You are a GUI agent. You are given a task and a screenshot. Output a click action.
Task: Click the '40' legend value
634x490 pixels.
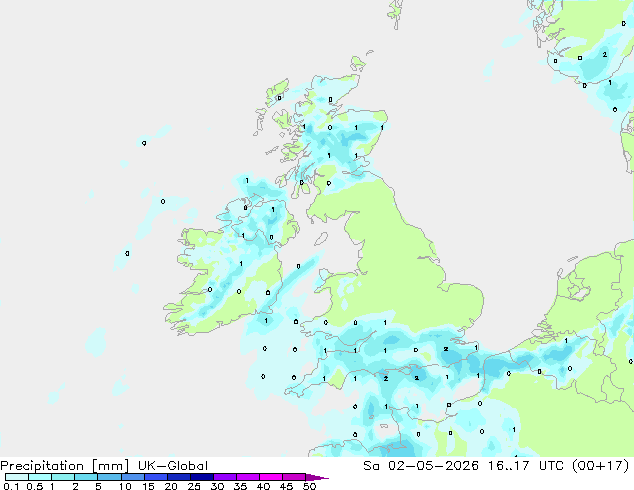[x=263, y=486]
